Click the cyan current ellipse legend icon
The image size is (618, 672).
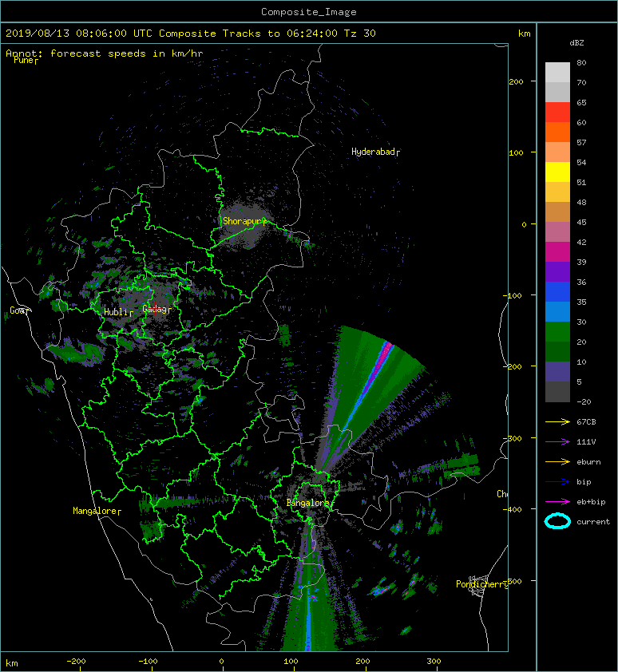[x=557, y=521]
